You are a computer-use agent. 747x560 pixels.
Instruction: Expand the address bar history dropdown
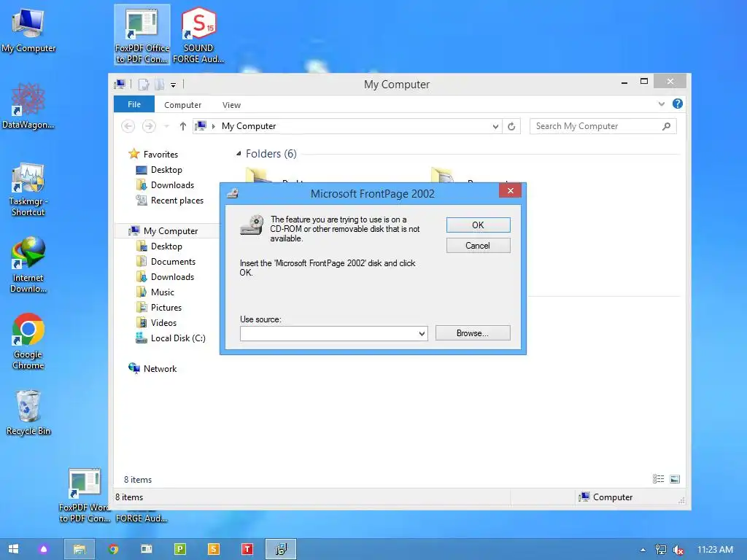pyautogui.click(x=495, y=126)
